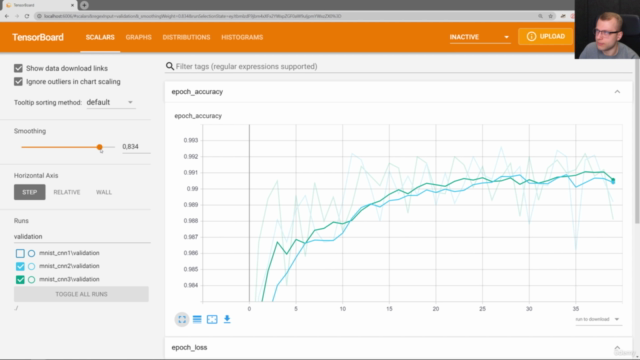Switch to the GRAPHS tab

(138, 37)
